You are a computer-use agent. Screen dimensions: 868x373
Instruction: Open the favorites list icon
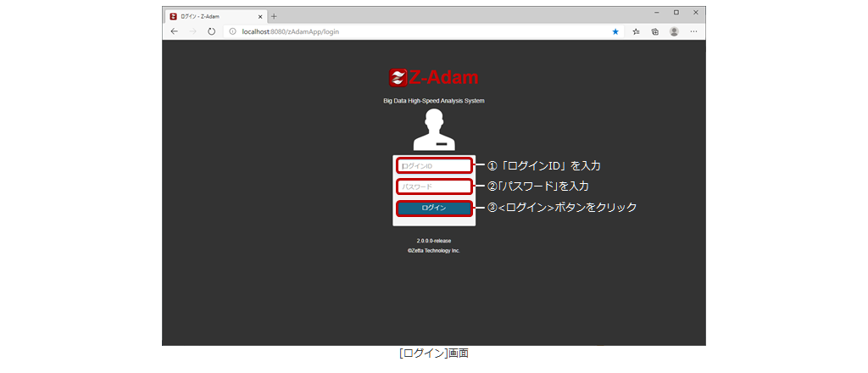[636, 31]
